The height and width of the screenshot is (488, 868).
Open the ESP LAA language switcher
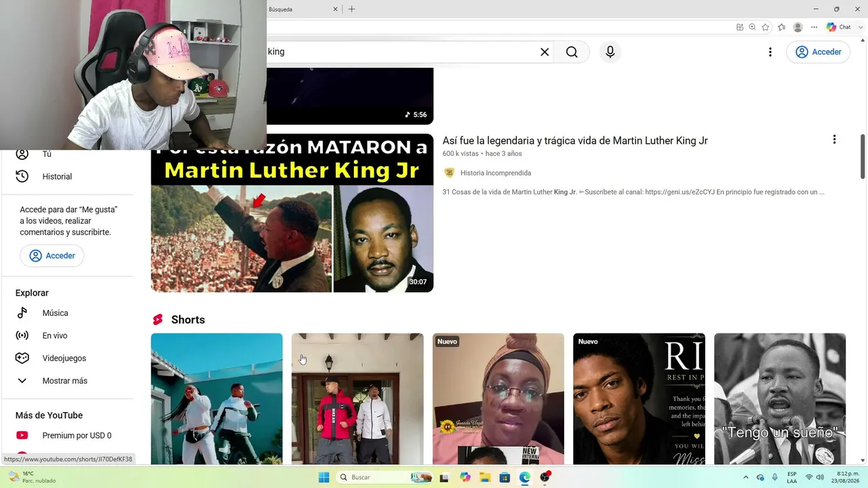pyautogui.click(x=792, y=477)
